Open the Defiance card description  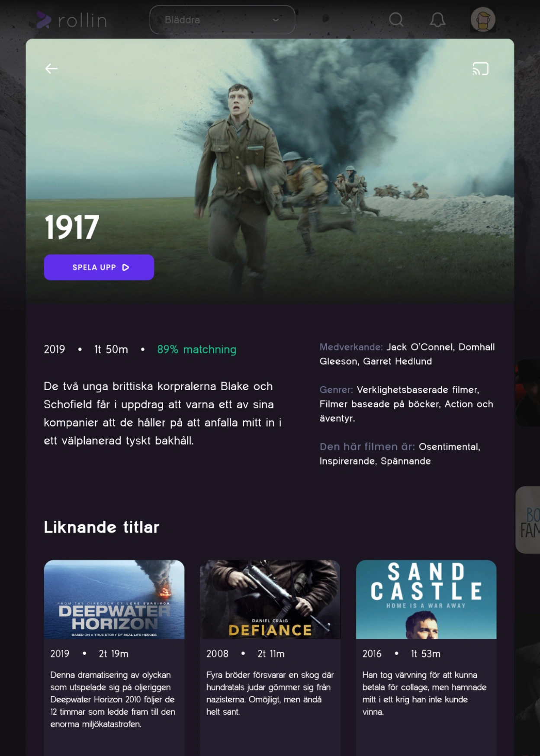(270, 693)
